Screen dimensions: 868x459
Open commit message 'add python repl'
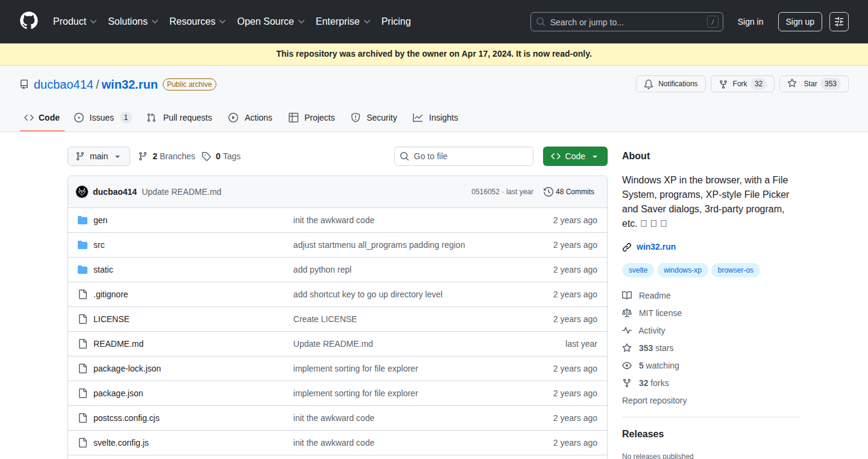pyautogui.click(x=322, y=270)
